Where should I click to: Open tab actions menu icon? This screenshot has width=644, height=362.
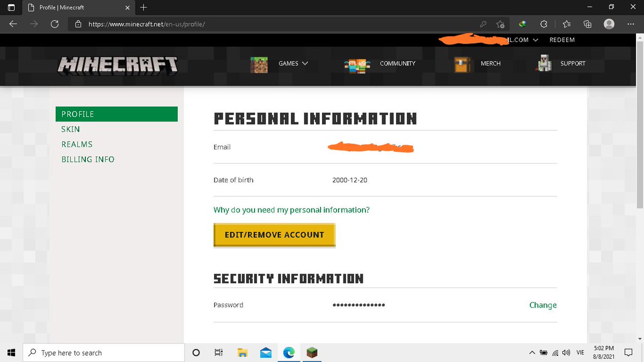pos(11,8)
